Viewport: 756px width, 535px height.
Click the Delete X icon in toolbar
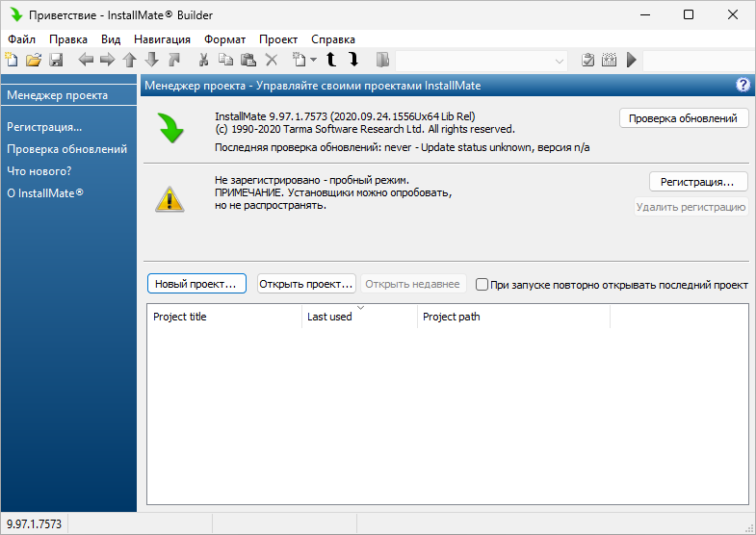272,60
